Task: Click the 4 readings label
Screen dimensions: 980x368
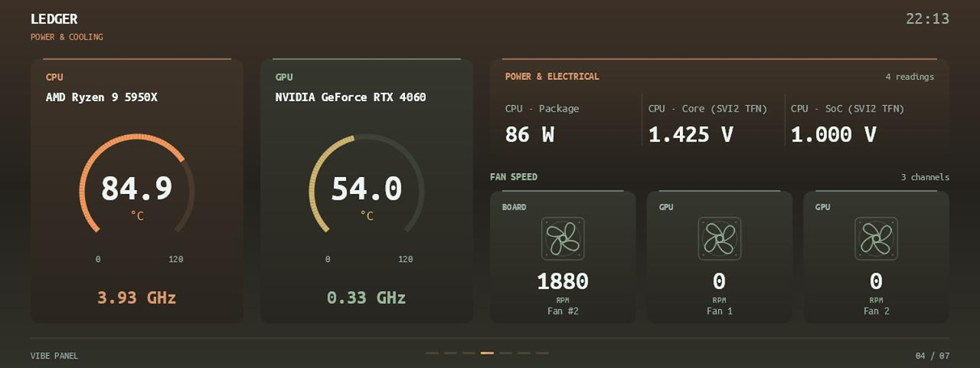Action: point(910,77)
